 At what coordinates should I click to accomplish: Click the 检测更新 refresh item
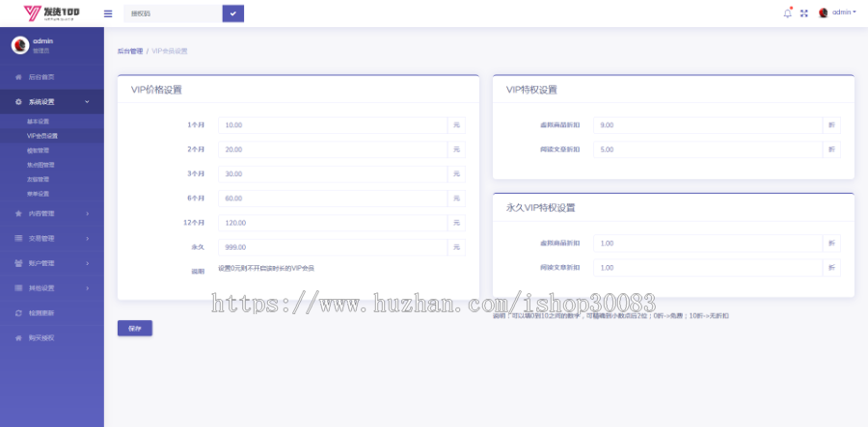point(41,313)
